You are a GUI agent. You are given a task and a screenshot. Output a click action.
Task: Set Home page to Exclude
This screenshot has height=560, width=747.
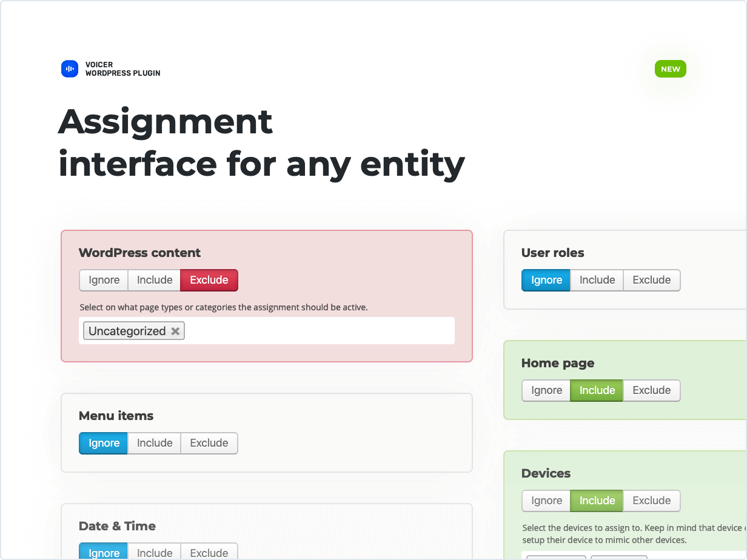coord(652,390)
